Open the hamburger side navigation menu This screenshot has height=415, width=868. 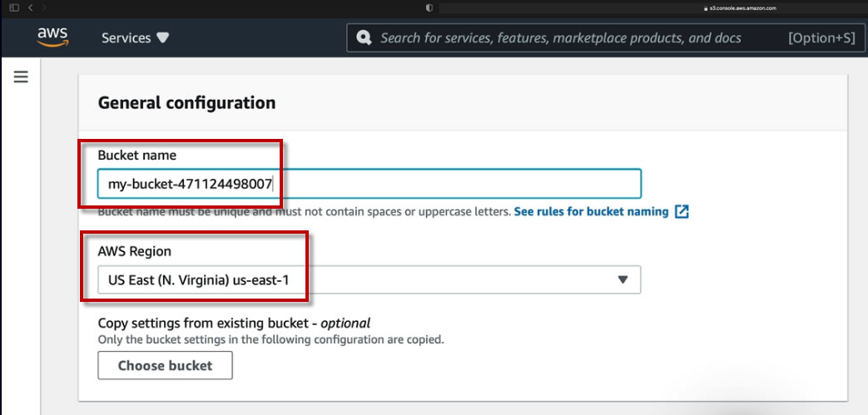[x=21, y=77]
